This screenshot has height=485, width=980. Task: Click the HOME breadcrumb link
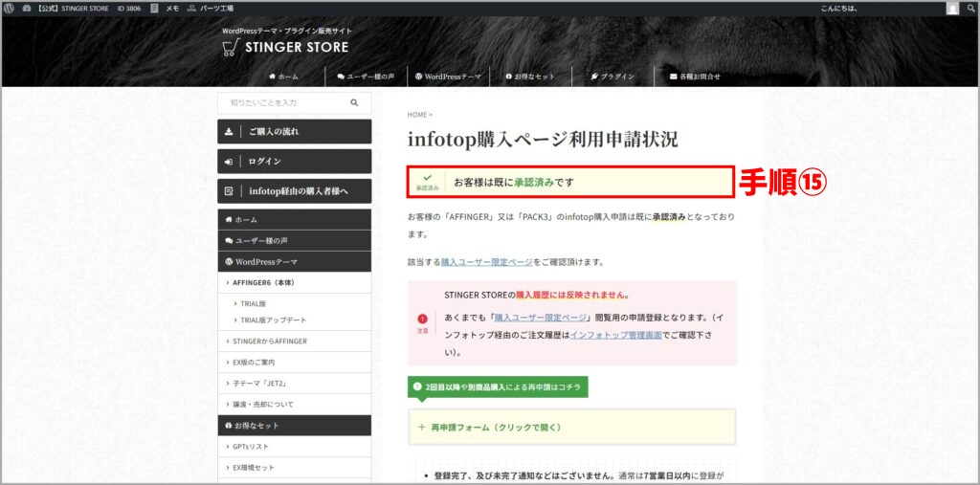point(416,115)
